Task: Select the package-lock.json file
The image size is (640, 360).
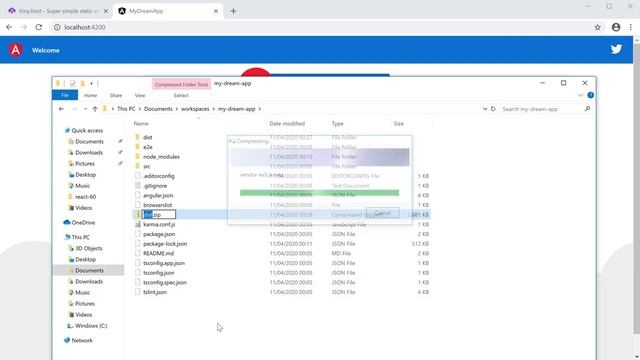Action: coord(165,244)
